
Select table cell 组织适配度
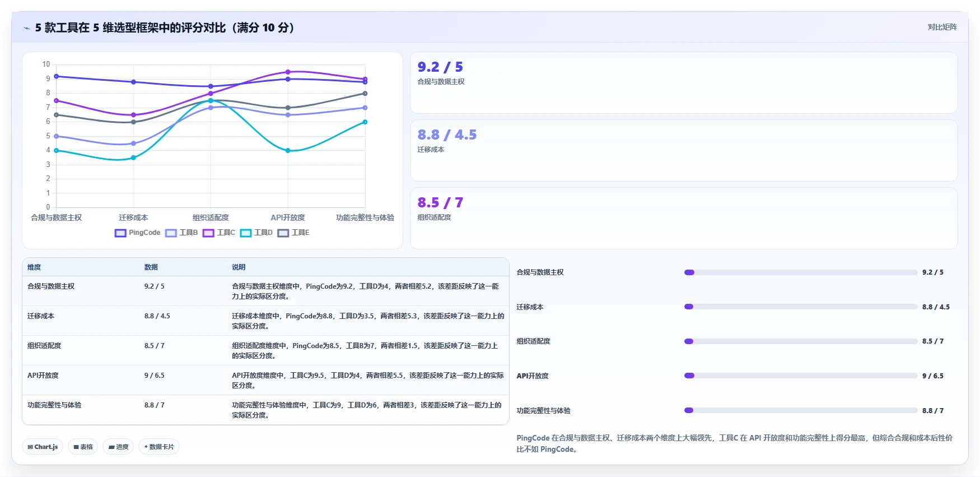tap(44, 346)
